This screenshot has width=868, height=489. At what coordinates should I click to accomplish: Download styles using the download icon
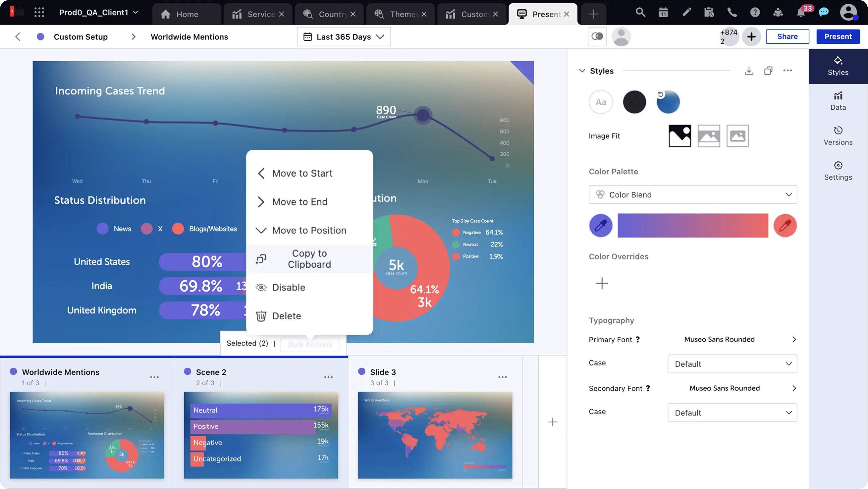click(x=749, y=71)
